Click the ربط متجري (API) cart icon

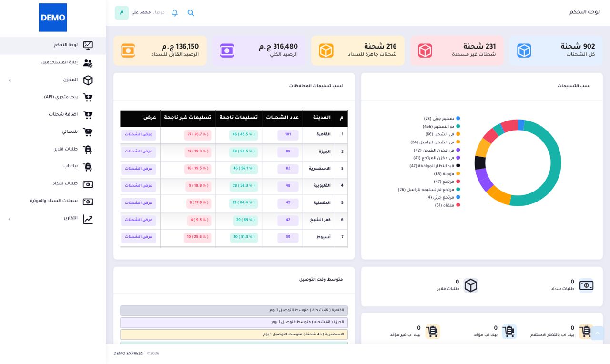[88, 97]
